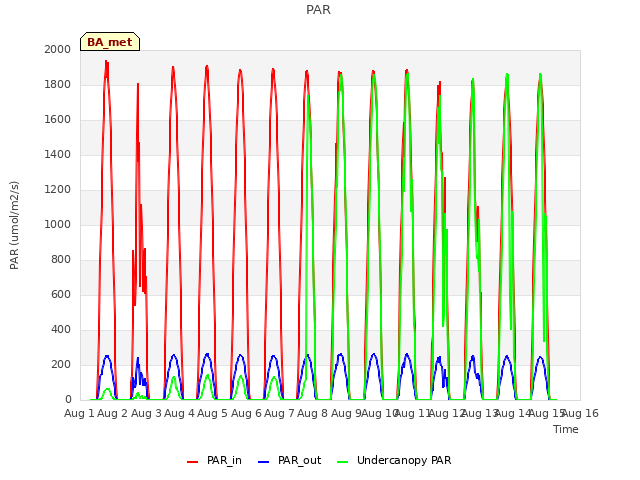Screen dimensions: 640x480
Task: Click the BA_met annotation label
Action: [110, 42]
